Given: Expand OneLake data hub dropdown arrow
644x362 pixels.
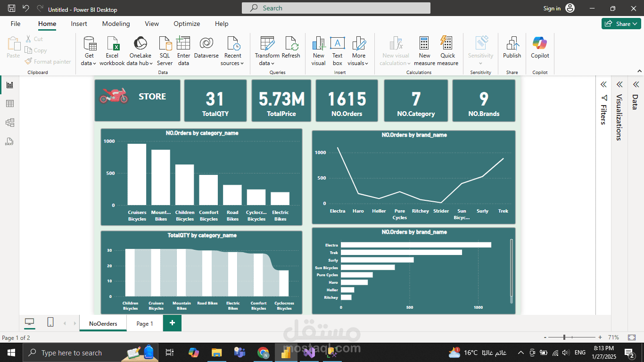Looking at the screenshot, I should (x=151, y=64).
